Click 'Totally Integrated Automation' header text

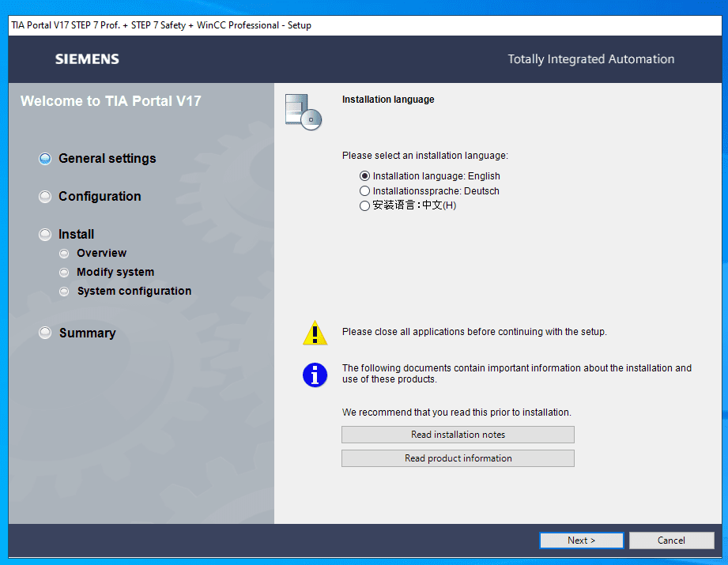(591, 59)
